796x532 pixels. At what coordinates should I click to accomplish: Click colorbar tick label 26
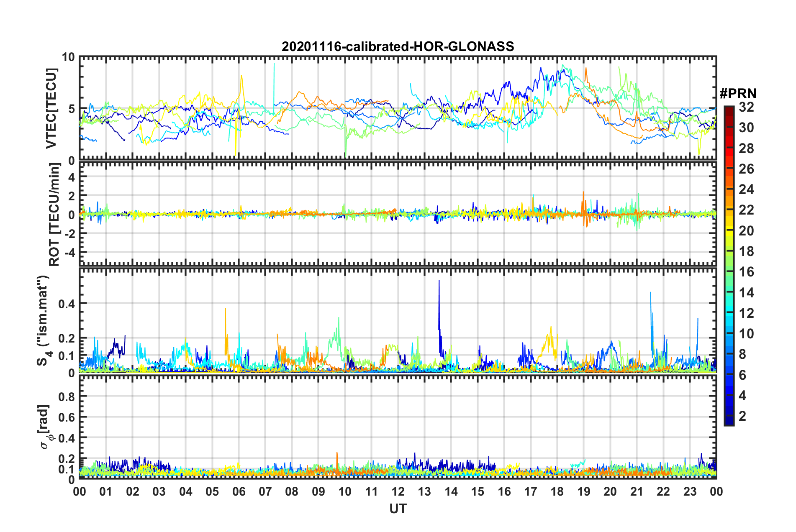(746, 169)
